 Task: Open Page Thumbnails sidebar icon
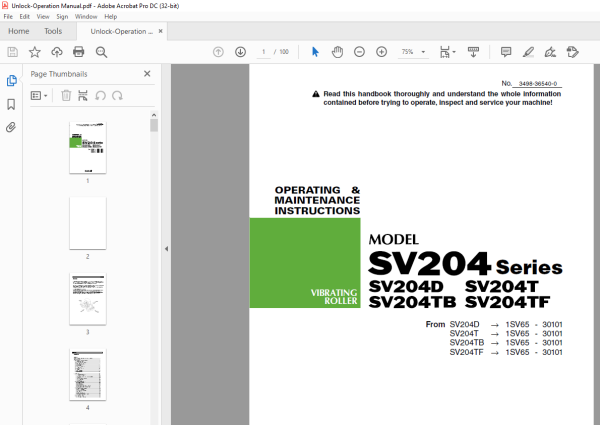coord(11,81)
